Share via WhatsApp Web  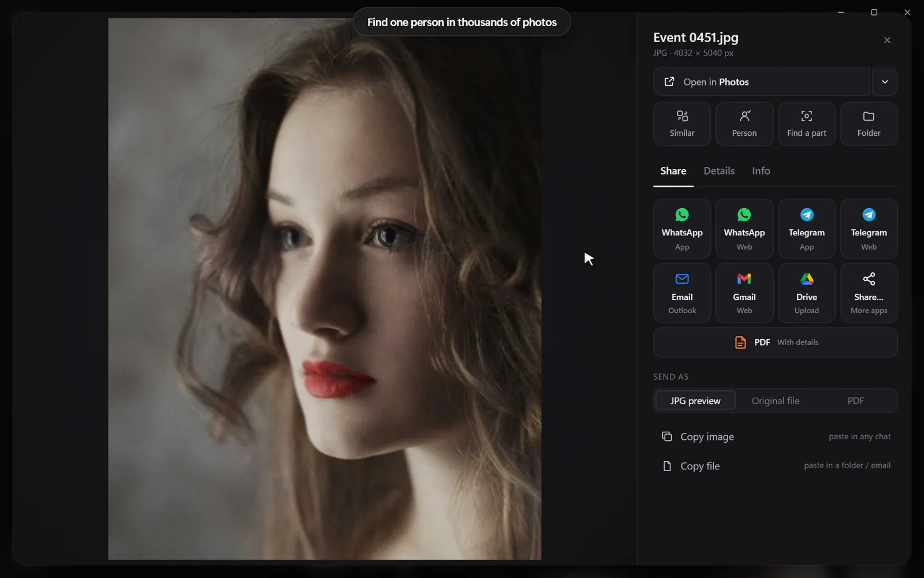pos(744,228)
